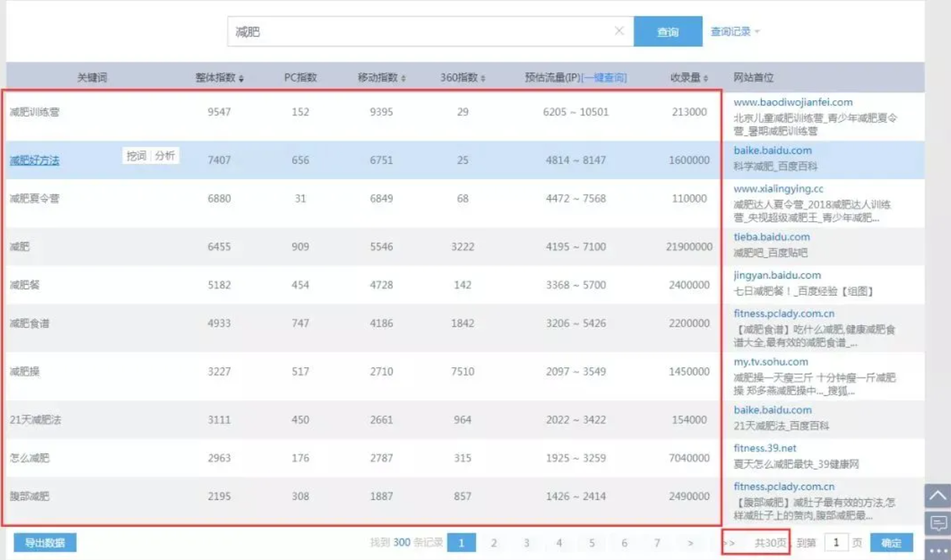Screen dimensions: 951x560
Task: Click the back-to-top arrow icon
Action: [938, 496]
